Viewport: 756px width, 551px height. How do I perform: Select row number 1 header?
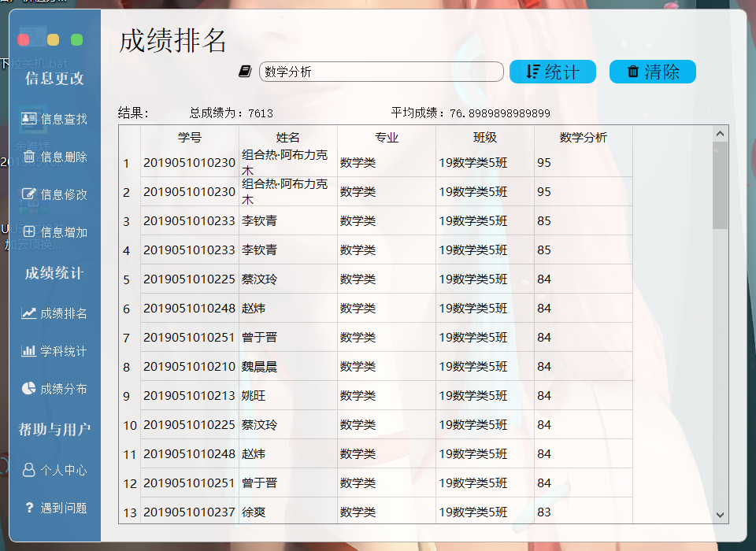pyautogui.click(x=130, y=162)
